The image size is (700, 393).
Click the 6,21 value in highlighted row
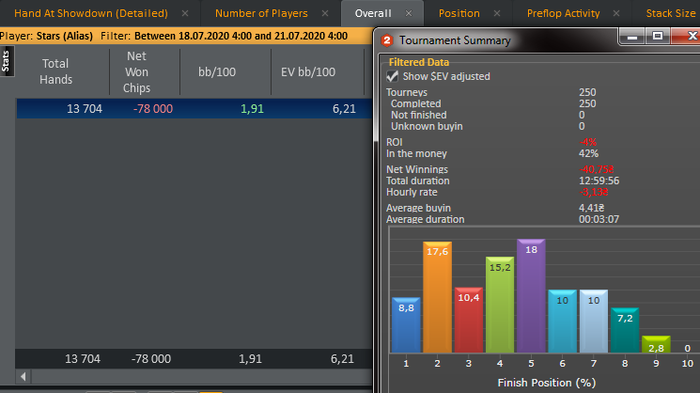point(344,109)
